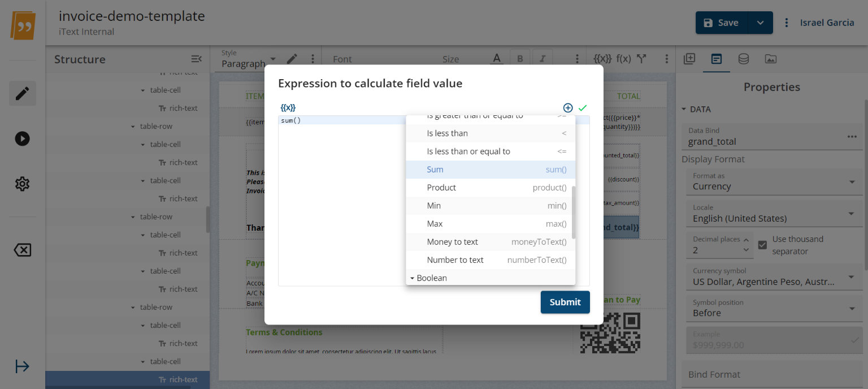Submit the calculated field expression
This screenshot has height=389, width=868.
pyautogui.click(x=565, y=302)
